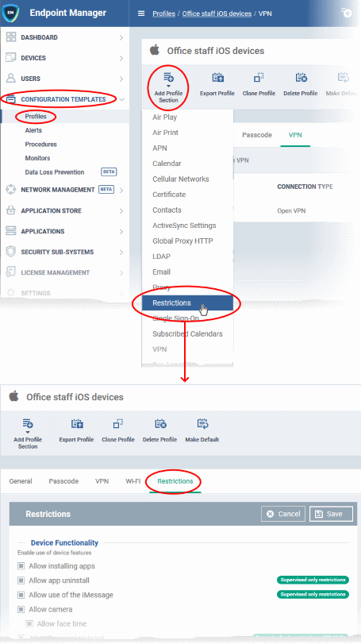Click Make Default icon in lower toolbar

[202, 424]
